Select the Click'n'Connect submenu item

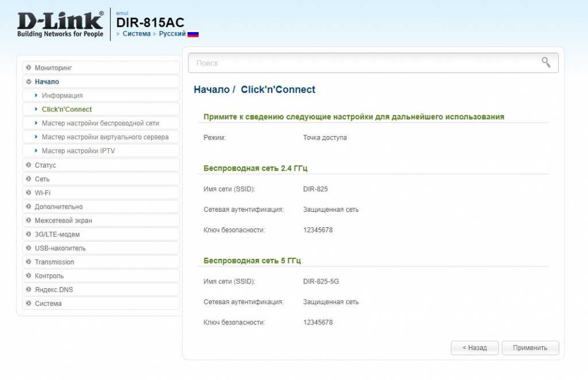(67, 109)
